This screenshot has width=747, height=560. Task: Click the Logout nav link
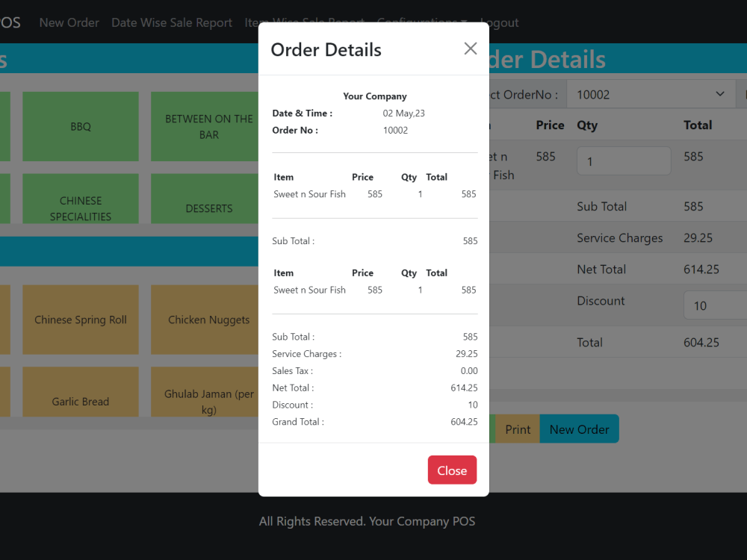click(x=499, y=23)
